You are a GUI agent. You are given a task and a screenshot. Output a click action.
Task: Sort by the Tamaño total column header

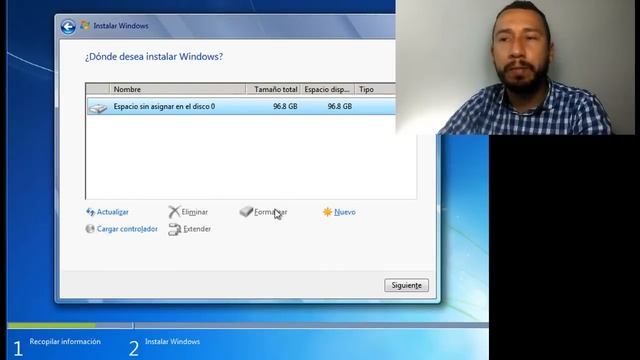pyautogui.click(x=273, y=89)
